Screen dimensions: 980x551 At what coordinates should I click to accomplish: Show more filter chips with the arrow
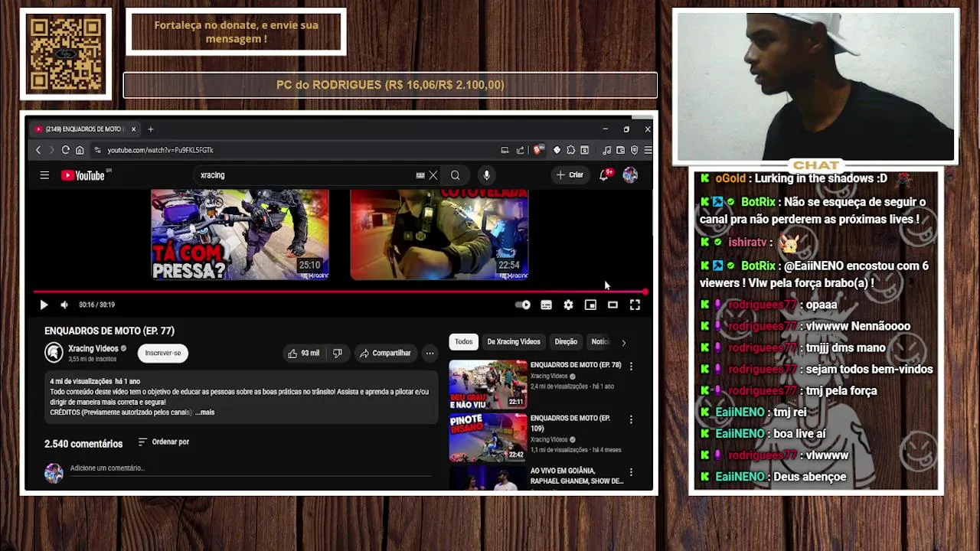point(623,342)
